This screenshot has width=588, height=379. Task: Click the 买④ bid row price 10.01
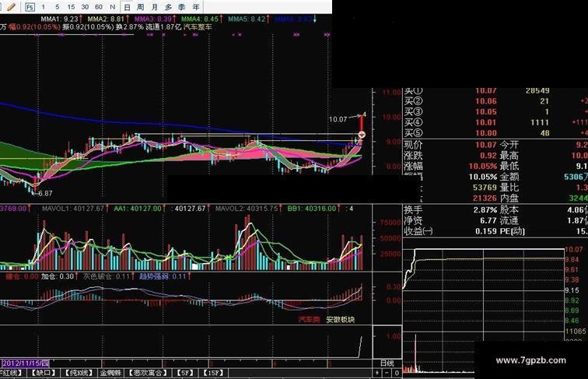[486, 122]
